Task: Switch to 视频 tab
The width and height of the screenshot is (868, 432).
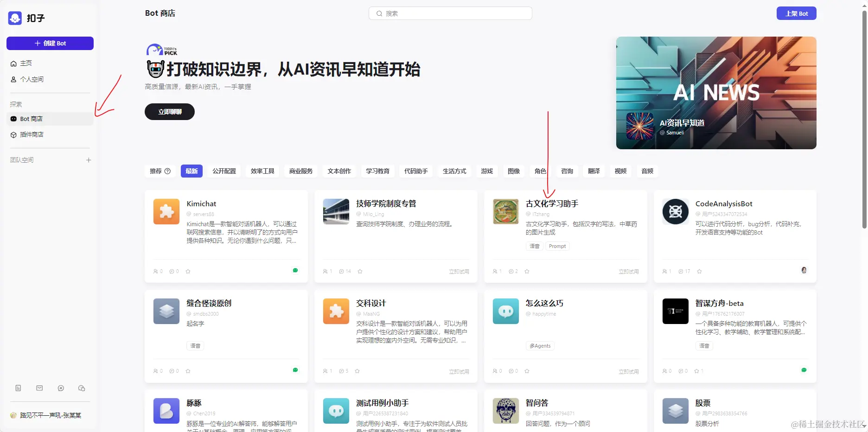Action: pos(621,171)
